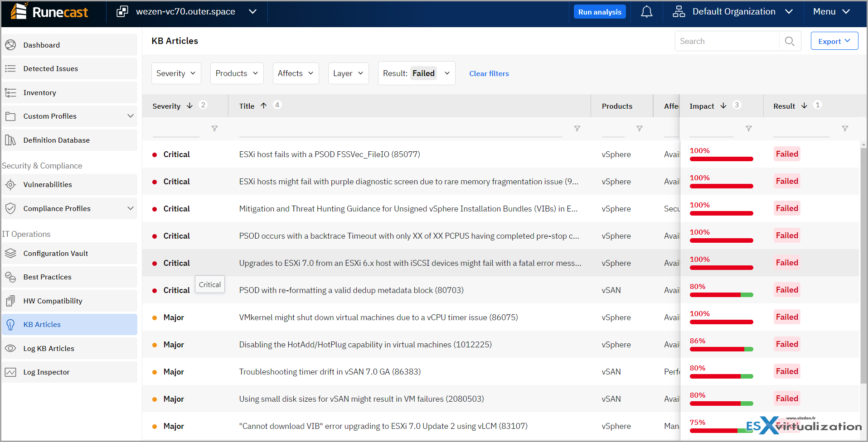
Task: Click the Run analysis button
Action: point(599,12)
